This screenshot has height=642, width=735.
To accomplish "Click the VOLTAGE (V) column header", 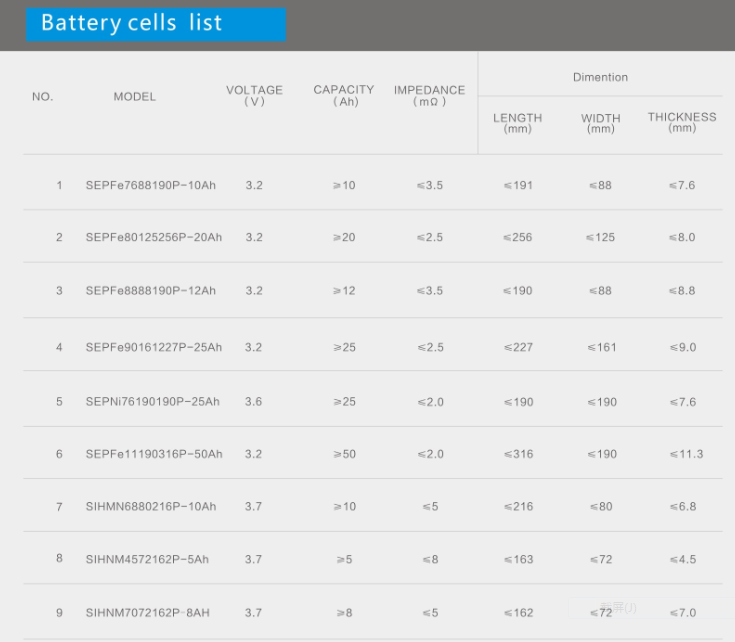I will coord(255,96).
